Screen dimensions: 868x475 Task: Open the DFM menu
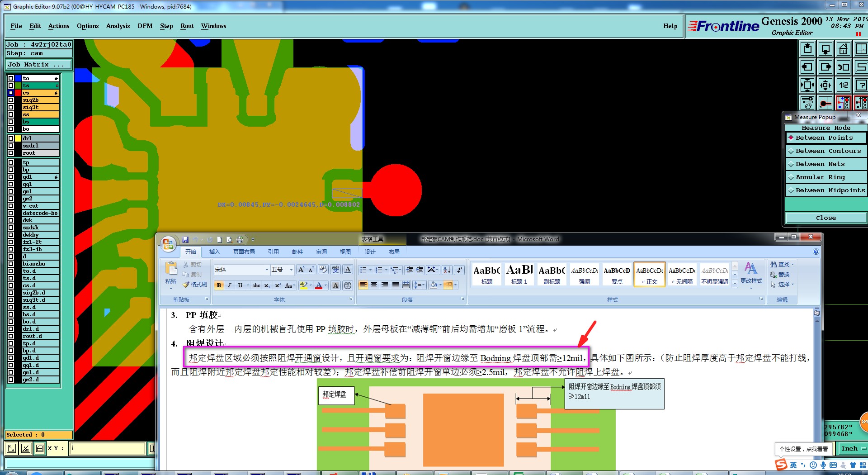click(145, 26)
